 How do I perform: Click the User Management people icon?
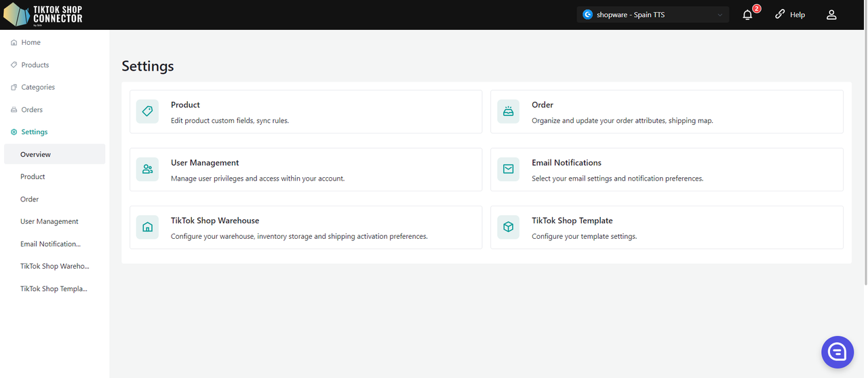(x=147, y=170)
